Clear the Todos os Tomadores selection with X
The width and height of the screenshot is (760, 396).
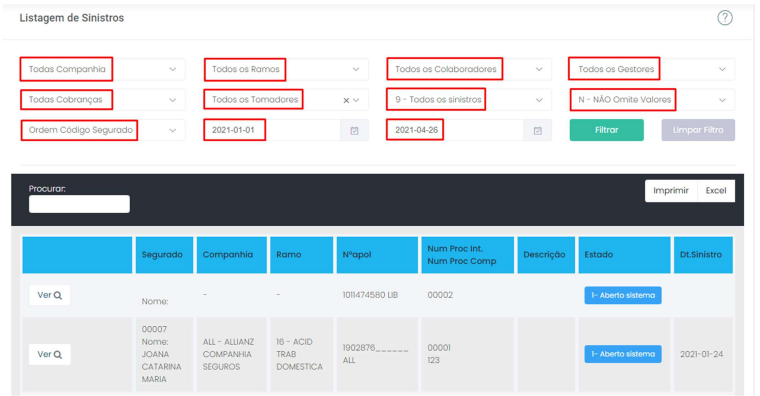346,100
